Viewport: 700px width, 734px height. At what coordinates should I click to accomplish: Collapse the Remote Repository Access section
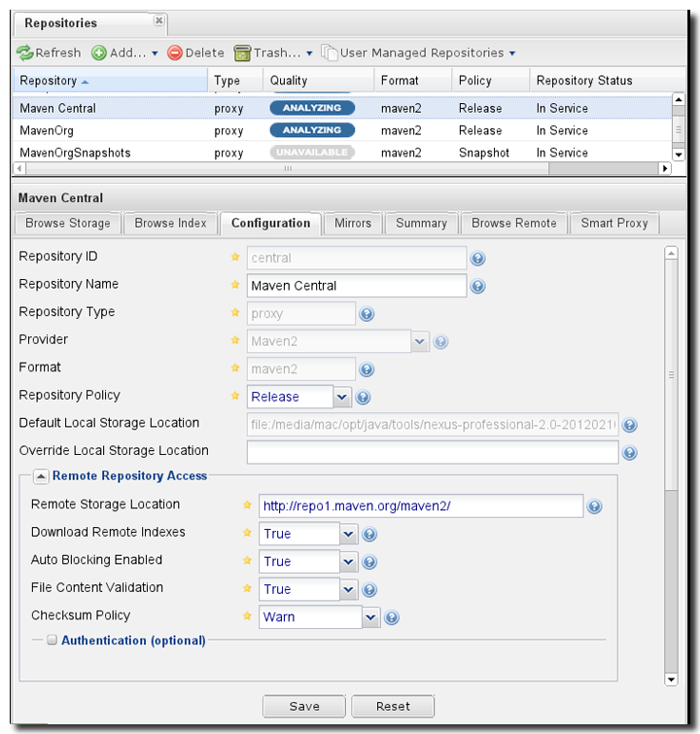pyautogui.click(x=42, y=476)
